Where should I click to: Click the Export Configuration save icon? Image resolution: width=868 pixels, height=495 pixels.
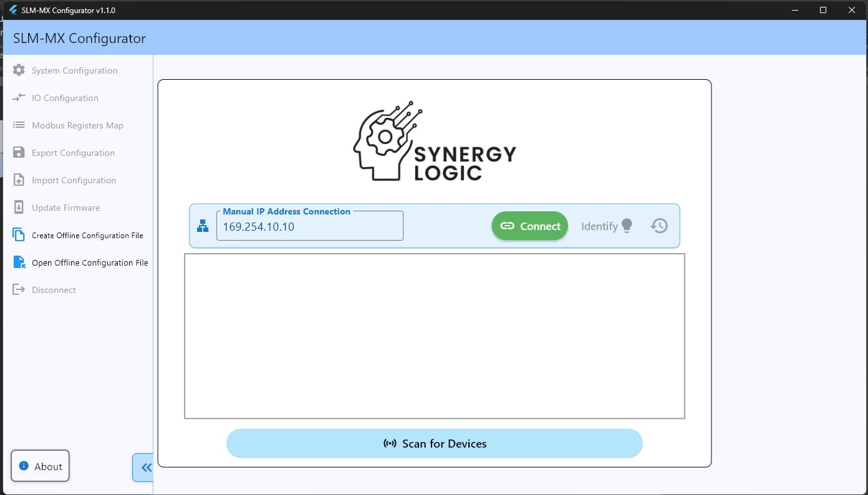[19, 153]
